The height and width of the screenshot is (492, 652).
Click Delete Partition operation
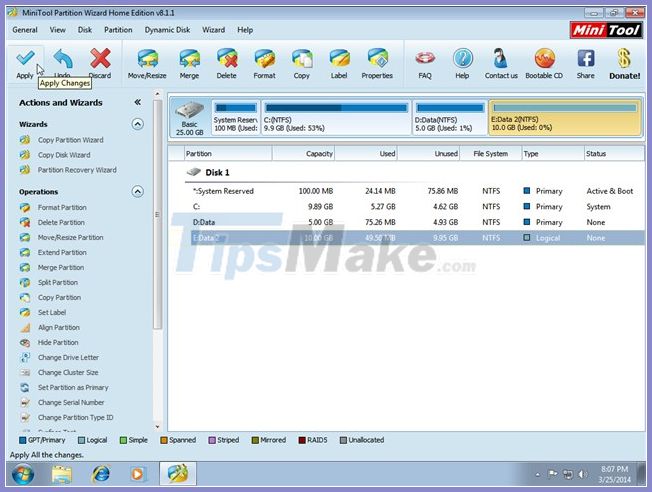[61, 223]
